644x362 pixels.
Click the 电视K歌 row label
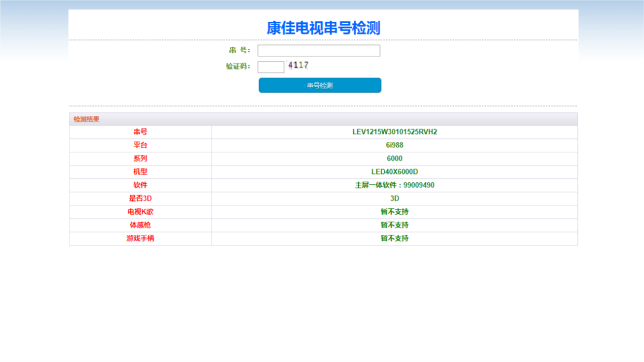point(140,212)
